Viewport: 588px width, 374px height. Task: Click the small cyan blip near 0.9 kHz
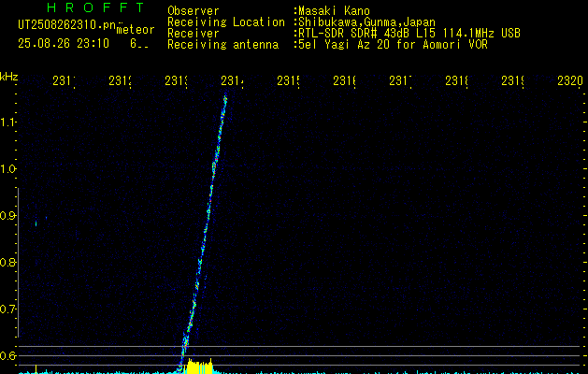point(36,223)
